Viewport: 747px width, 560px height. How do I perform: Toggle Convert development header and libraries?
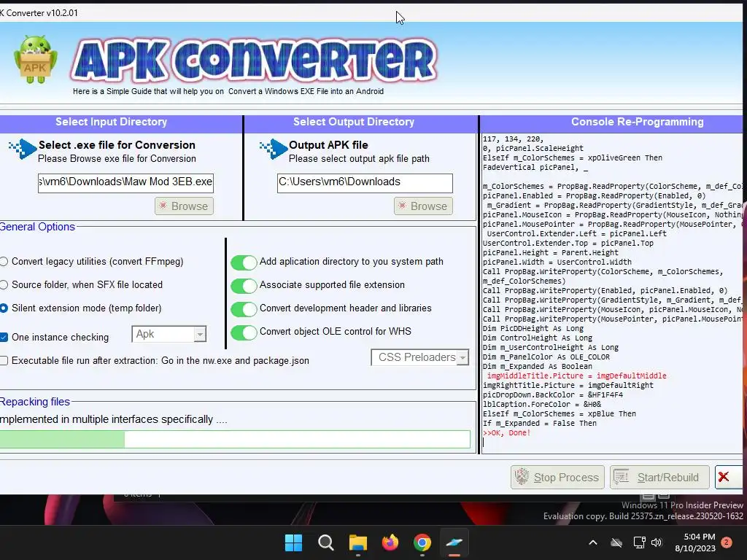pos(244,308)
